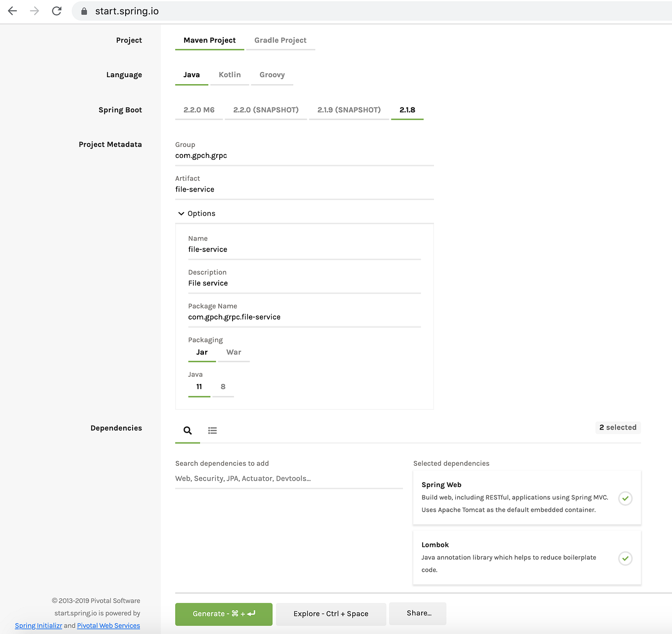Choose Spring Boot 2.2.0 M6
The width and height of the screenshot is (672, 634).
[x=198, y=110]
